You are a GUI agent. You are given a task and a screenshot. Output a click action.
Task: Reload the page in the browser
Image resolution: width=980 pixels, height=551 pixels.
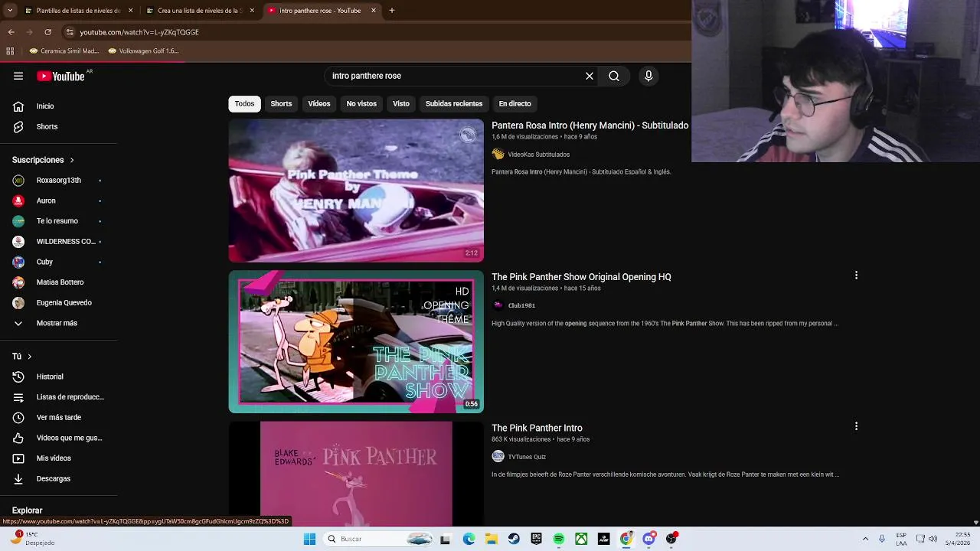click(x=47, y=32)
